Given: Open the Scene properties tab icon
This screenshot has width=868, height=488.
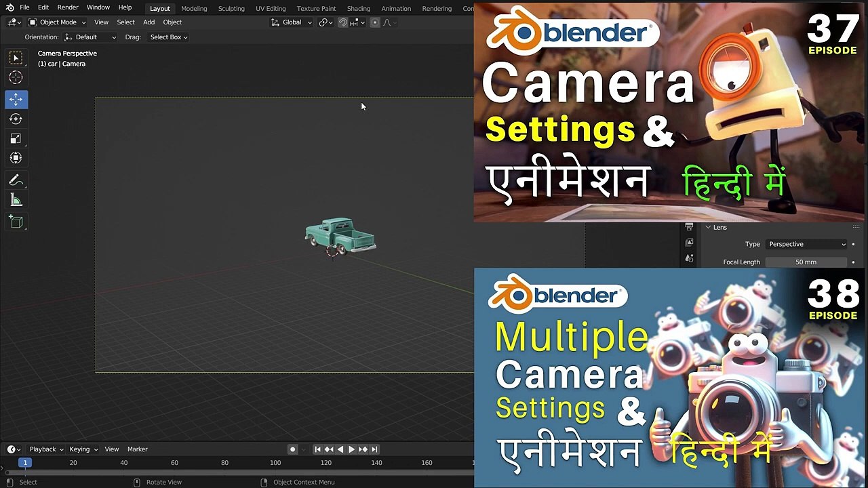Looking at the screenshot, I should click(x=689, y=258).
